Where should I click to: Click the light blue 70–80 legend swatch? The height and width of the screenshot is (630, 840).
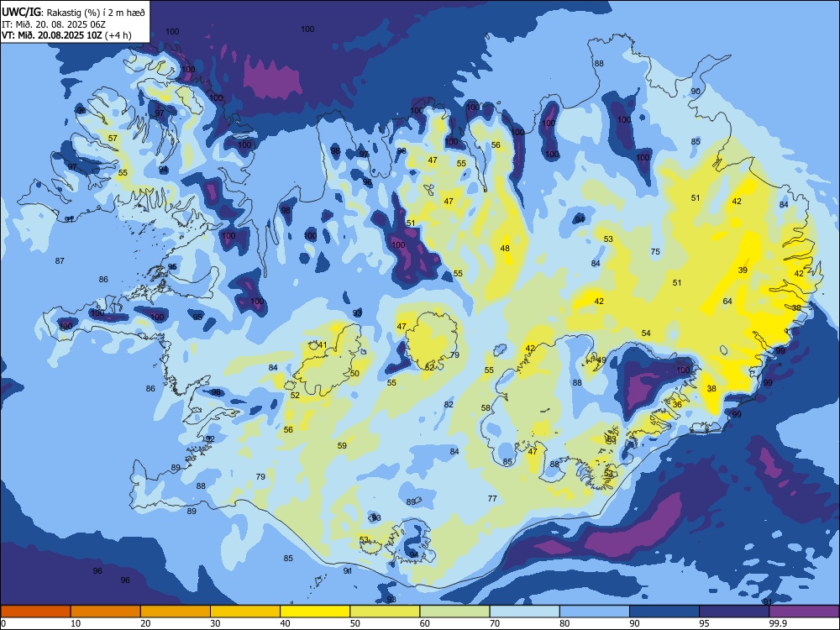(524, 612)
